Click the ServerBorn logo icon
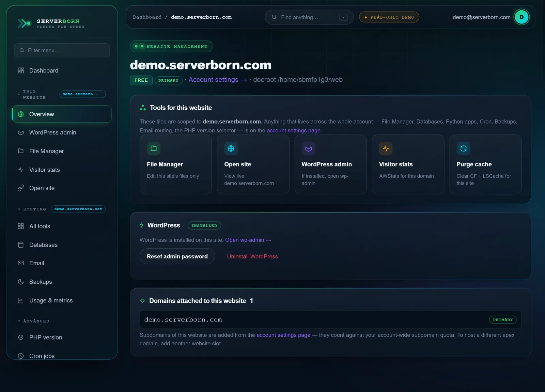 click(25, 23)
